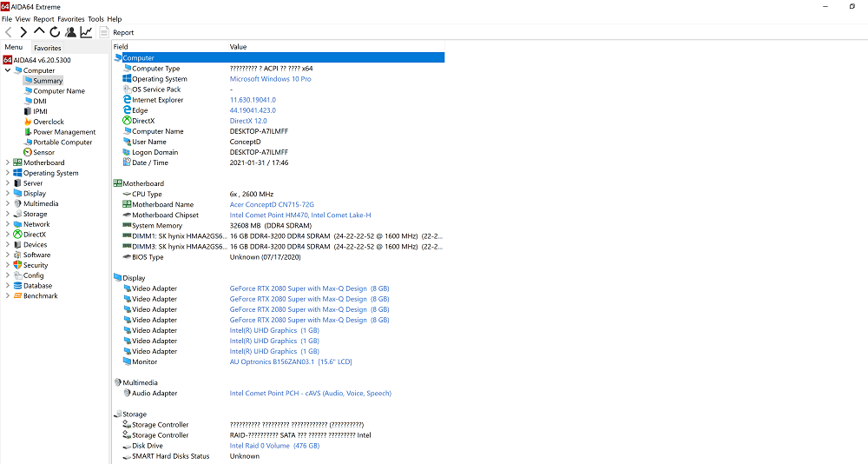Screen dimensions: 868x464
Task: Open the Sensor gauge icon
Action: click(x=28, y=152)
